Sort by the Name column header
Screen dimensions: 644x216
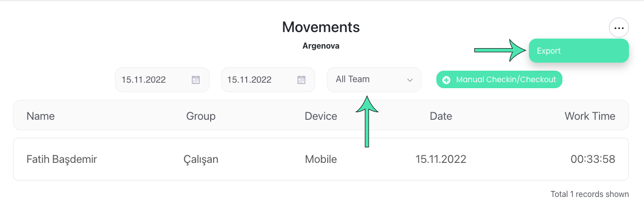click(x=41, y=116)
